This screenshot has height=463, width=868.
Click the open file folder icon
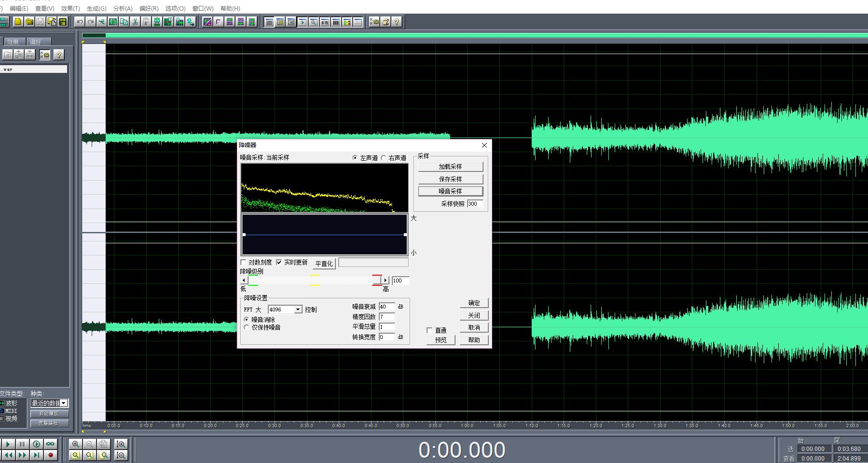pyautogui.click(x=29, y=22)
